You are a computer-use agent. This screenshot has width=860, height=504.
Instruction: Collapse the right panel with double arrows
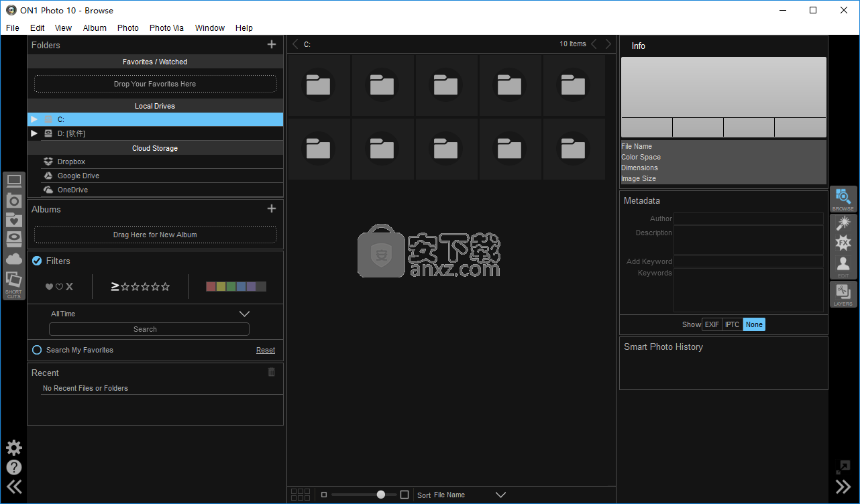tap(843, 487)
